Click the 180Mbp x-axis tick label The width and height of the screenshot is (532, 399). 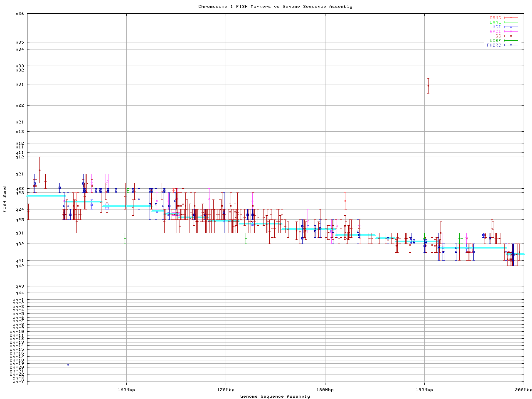[325, 390]
